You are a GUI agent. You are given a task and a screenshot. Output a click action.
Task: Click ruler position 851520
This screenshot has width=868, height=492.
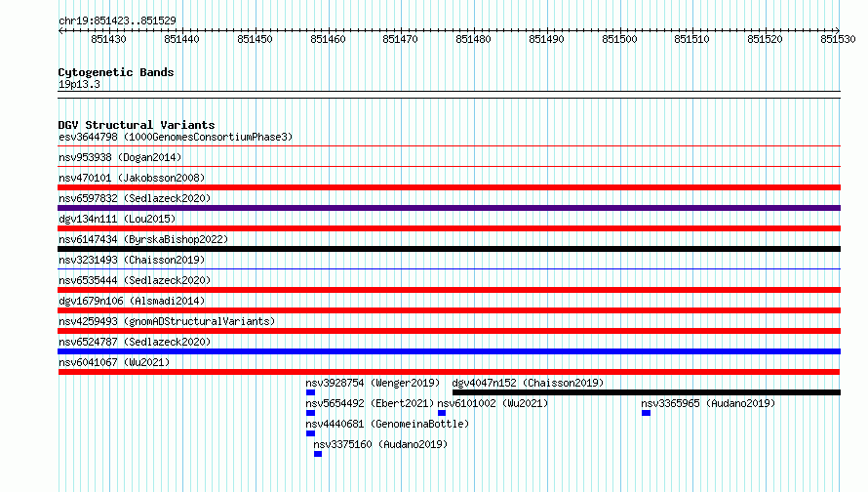pyautogui.click(x=765, y=39)
